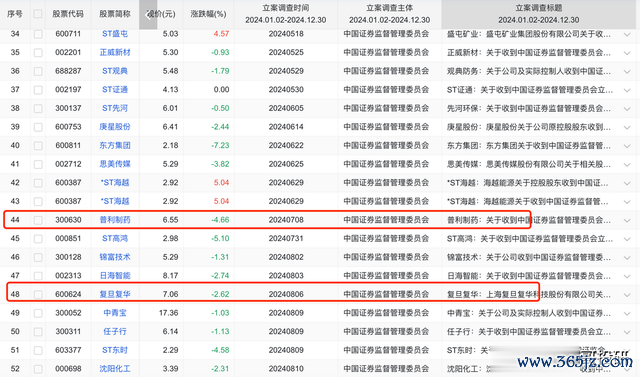Select the checkbox for 688287 ST观典
640x377 pixels.
38,71
